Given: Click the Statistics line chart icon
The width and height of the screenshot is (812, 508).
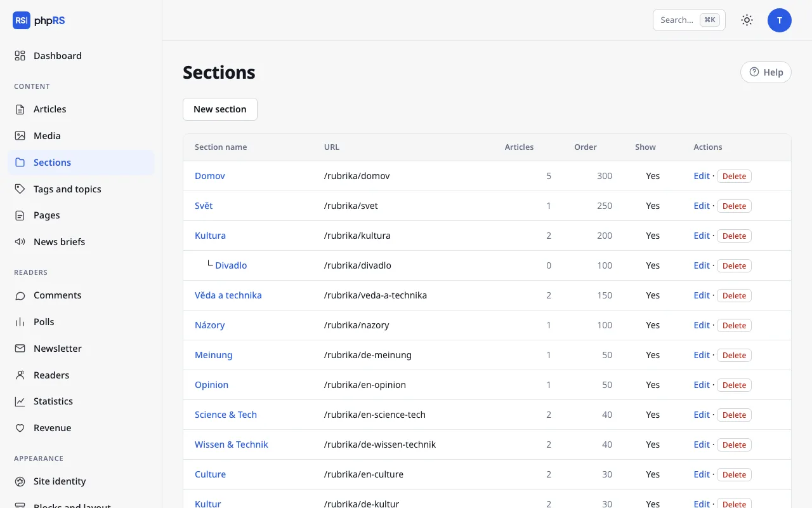Looking at the screenshot, I should coord(20,401).
